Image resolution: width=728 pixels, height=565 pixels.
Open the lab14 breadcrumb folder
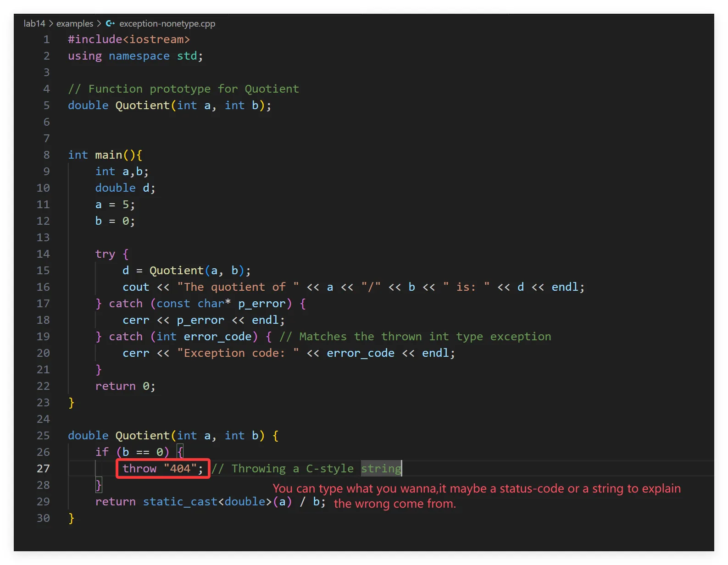click(x=34, y=23)
